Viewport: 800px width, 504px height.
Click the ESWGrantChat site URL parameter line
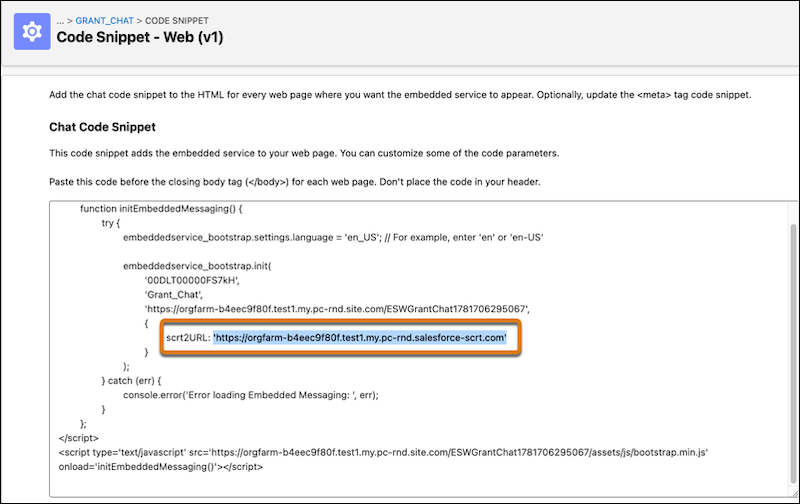coord(337,309)
